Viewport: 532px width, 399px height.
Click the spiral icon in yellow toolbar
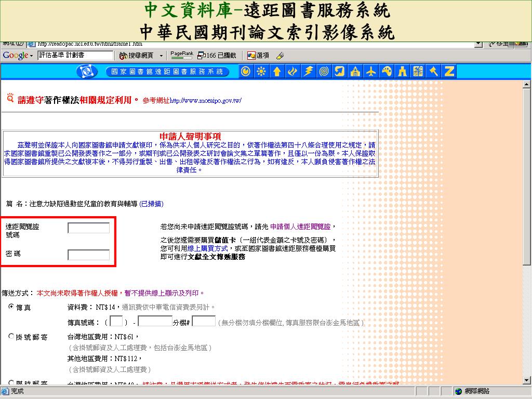click(x=324, y=71)
